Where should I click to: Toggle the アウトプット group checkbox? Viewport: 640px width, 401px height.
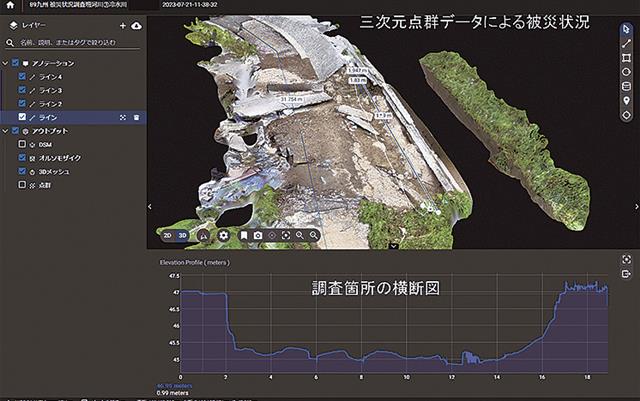16,131
